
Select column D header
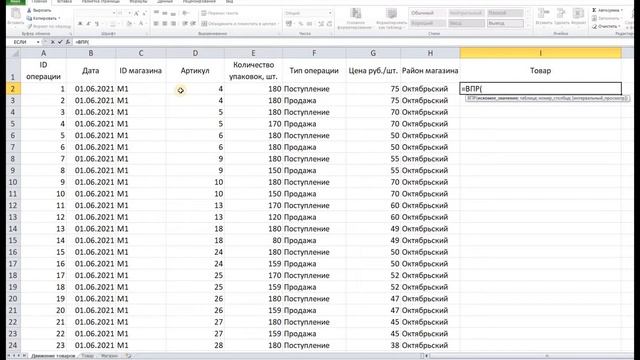[x=195, y=53]
